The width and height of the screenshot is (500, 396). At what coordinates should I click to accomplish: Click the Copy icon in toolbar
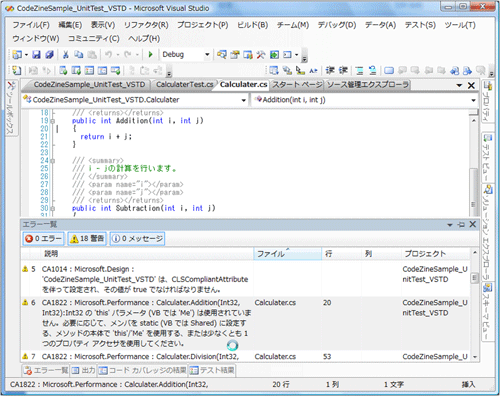79,54
